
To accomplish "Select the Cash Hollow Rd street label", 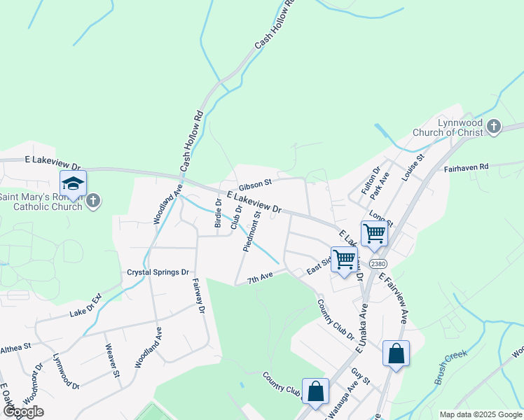I will tap(191, 141).
